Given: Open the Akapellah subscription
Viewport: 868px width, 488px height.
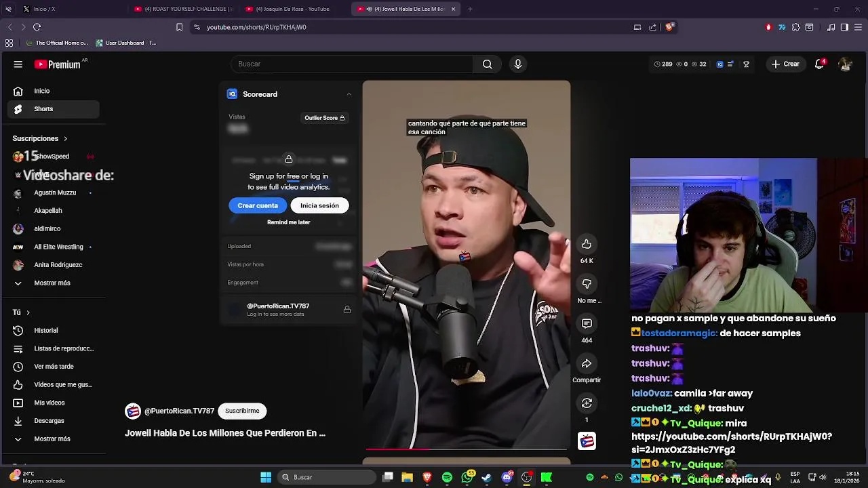Looking at the screenshot, I should [52, 211].
